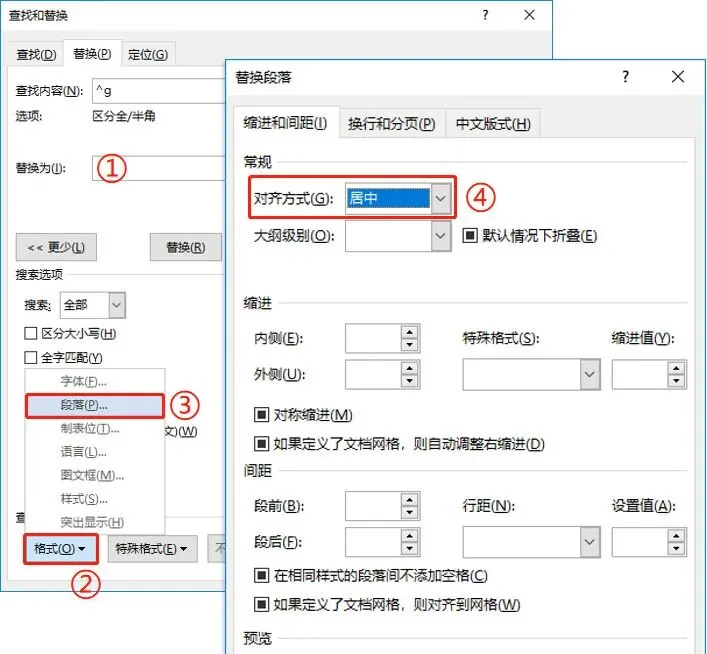The height and width of the screenshot is (654, 707).
Task: Open help in the 替换段落 dialog
Action: 625,77
